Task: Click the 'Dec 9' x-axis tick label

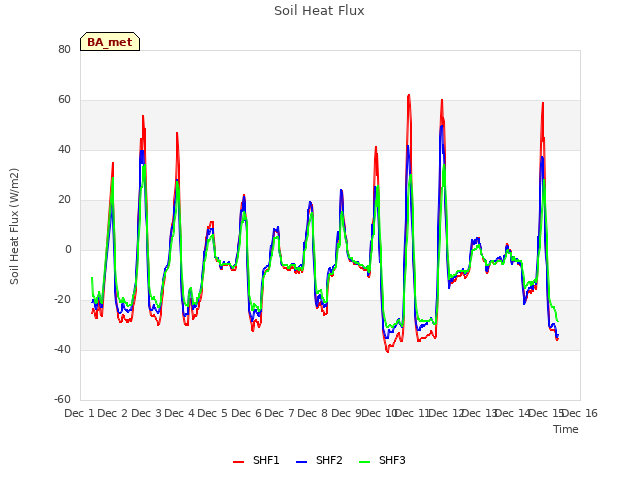Action: click(x=346, y=413)
